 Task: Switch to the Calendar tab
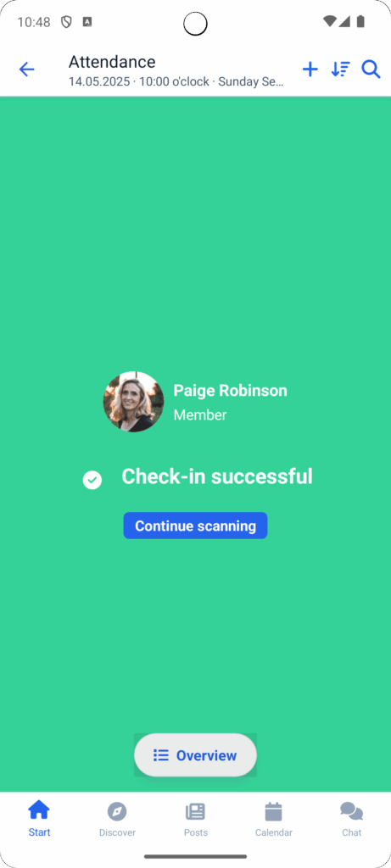pyautogui.click(x=274, y=819)
